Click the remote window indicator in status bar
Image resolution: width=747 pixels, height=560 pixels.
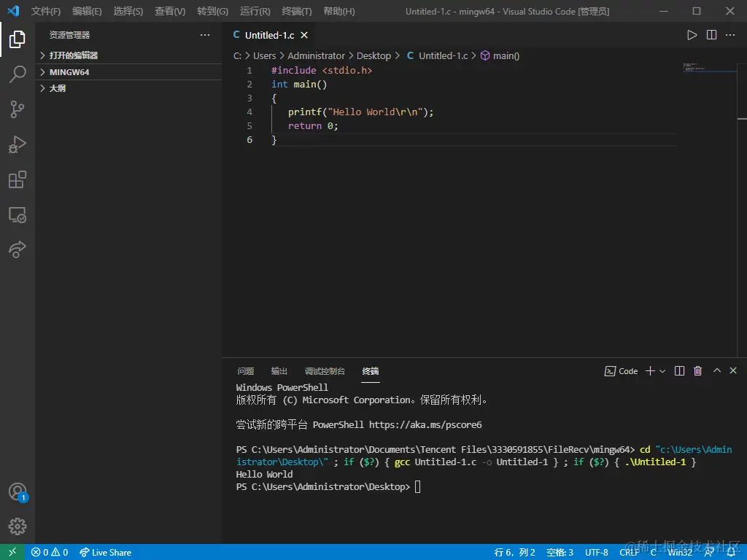coord(12,552)
